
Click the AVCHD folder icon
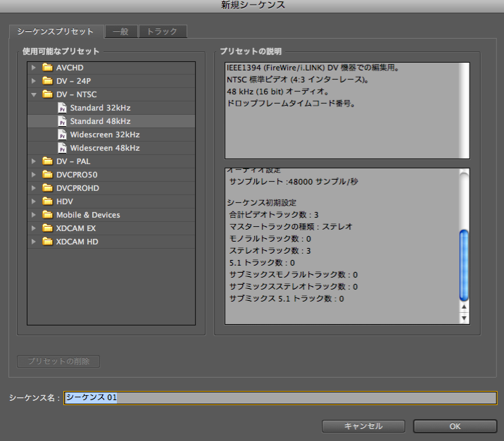point(48,67)
